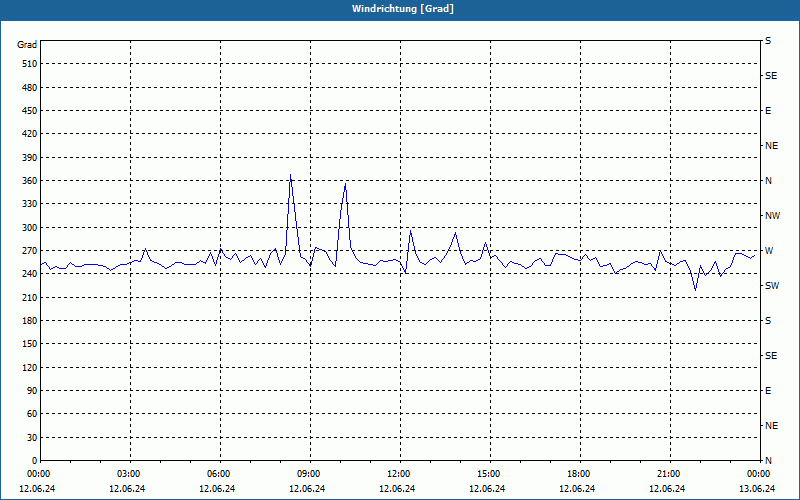Select the 06:00 time axis label

click(x=219, y=474)
